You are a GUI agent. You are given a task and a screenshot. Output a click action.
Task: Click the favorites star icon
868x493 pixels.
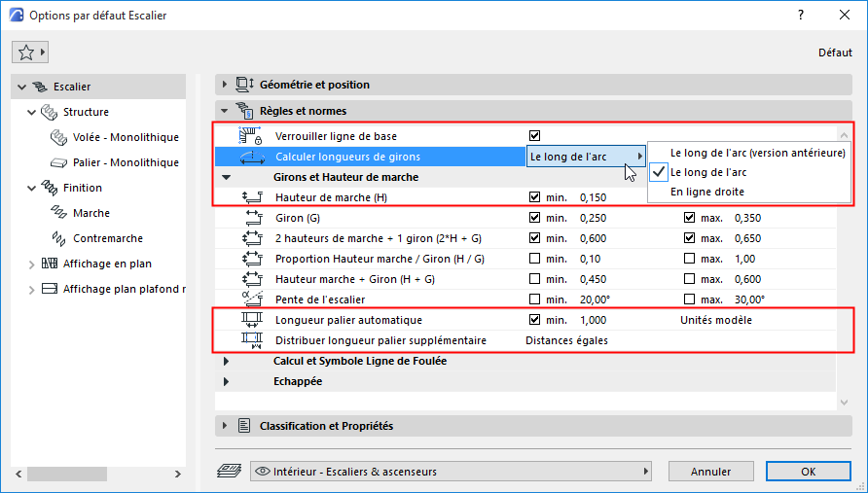click(x=26, y=53)
